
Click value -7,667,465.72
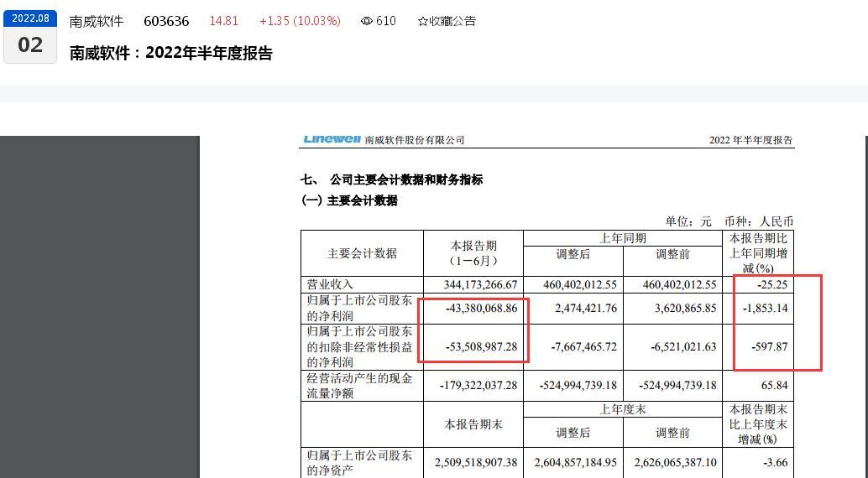(584, 347)
